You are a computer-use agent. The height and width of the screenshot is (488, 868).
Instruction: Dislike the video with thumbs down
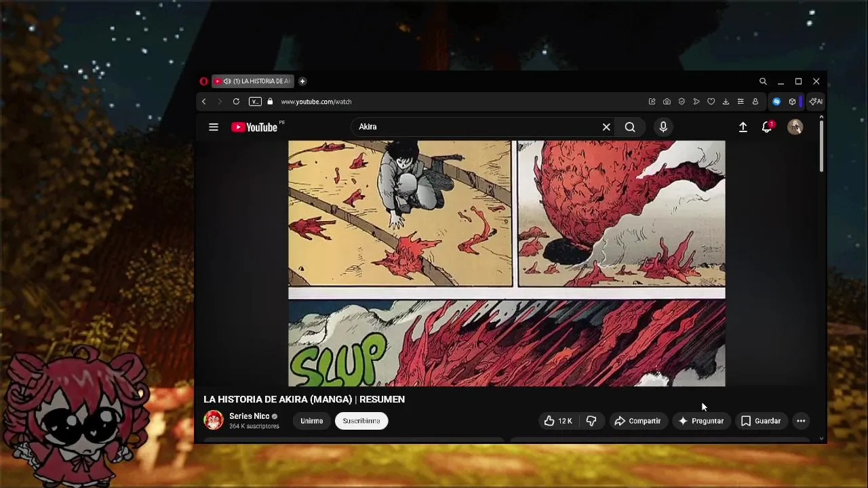point(591,421)
